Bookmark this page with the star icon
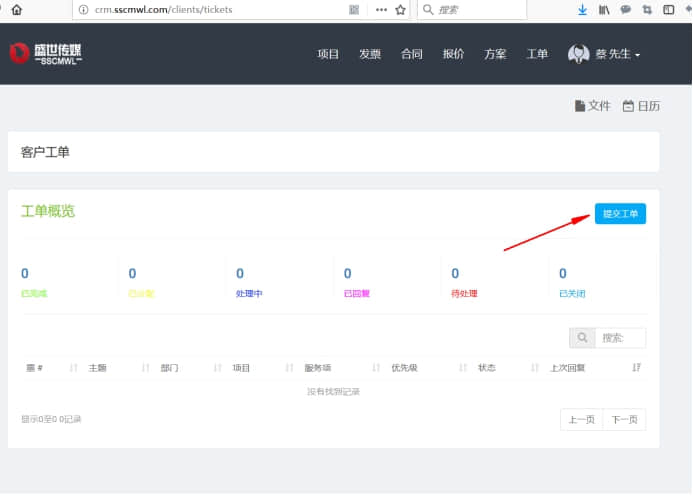This screenshot has width=693, height=497. point(401,9)
